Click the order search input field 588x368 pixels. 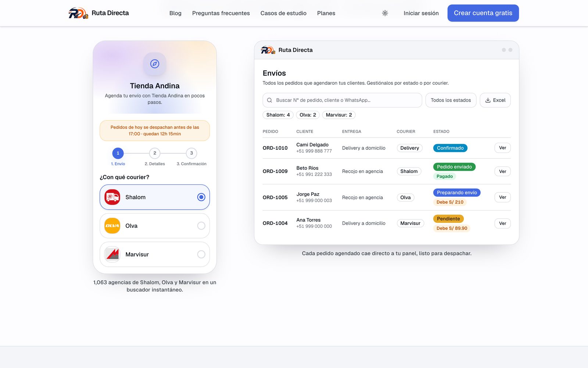pyautogui.click(x=342, y=100)
